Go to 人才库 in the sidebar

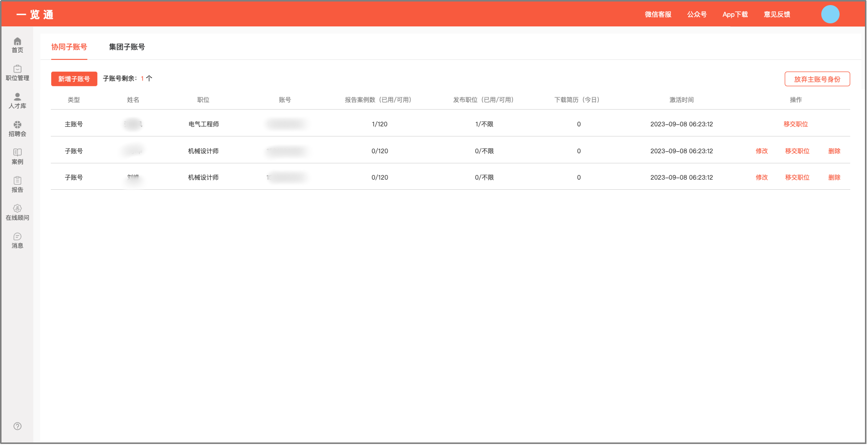[17, 101]
